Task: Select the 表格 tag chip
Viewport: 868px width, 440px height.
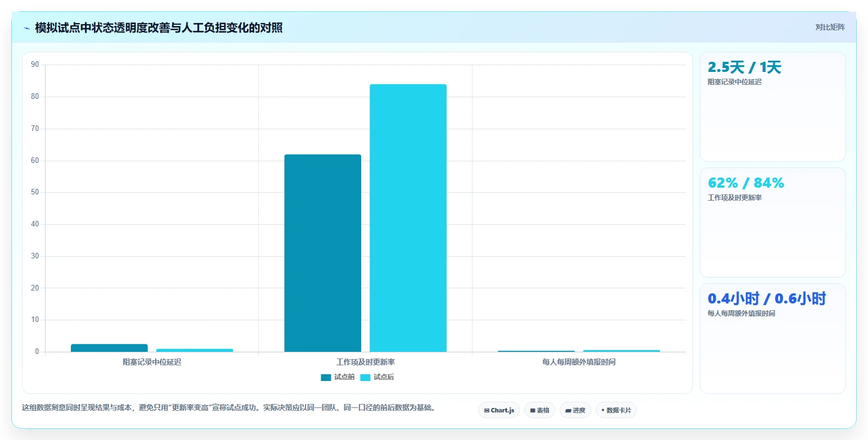Action: [539, 410]
